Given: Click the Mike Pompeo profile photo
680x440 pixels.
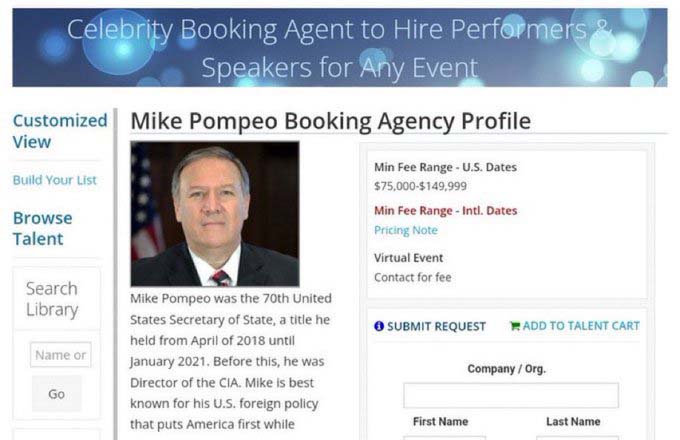Looking at the screenshot, I should pos(215,214).
